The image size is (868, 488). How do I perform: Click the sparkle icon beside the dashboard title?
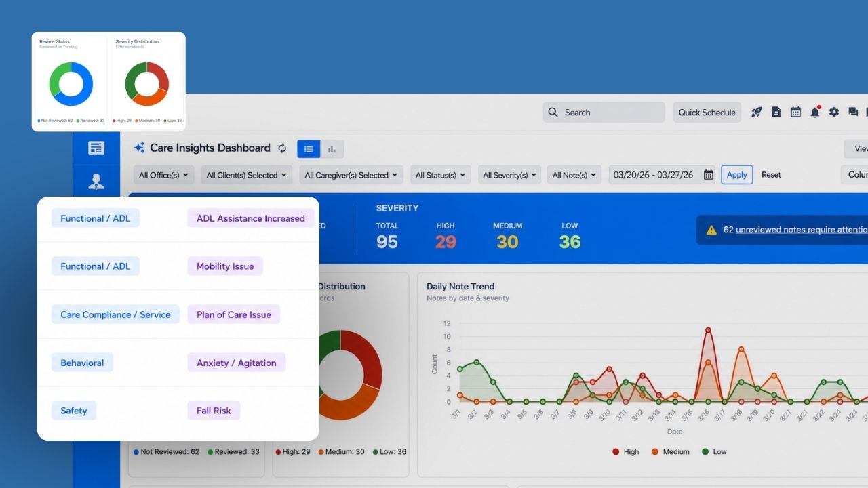(139, 148)
